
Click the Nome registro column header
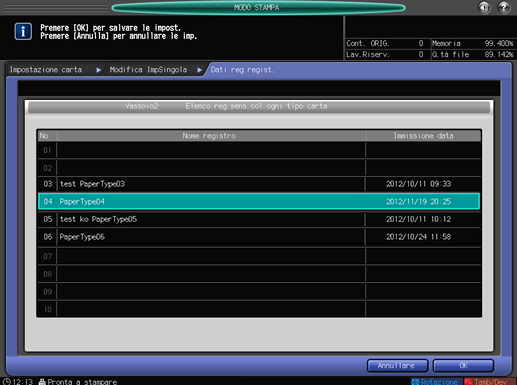click(x=211, y=136)
